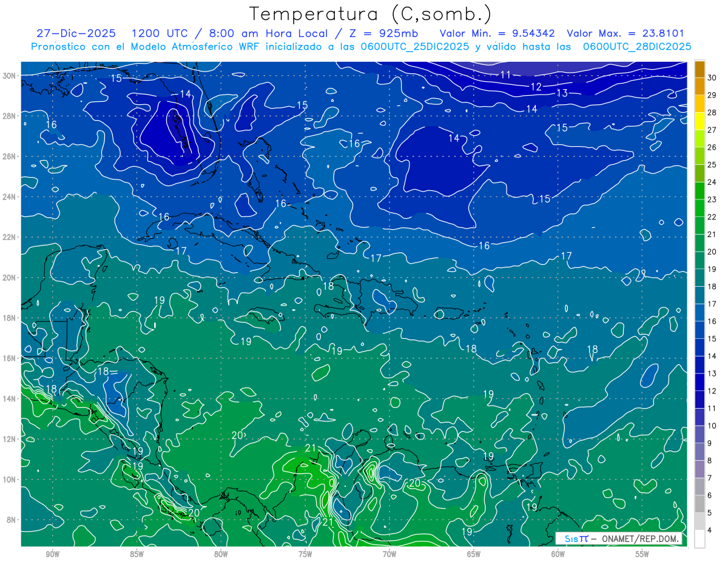Click the "1200 UTC" time label
Image resolution: width=728 pixels, height=562 pixels.
(160, 33)
